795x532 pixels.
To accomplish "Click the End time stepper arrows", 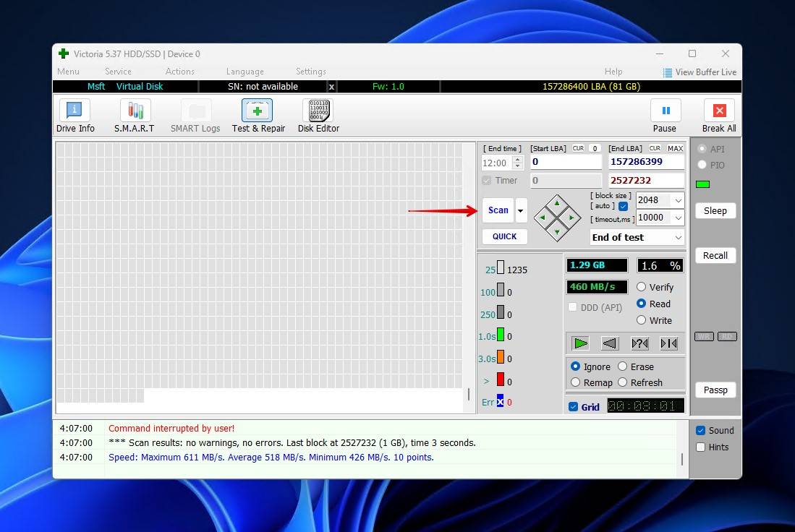I will pyautogui.click(x=518, y=163).
